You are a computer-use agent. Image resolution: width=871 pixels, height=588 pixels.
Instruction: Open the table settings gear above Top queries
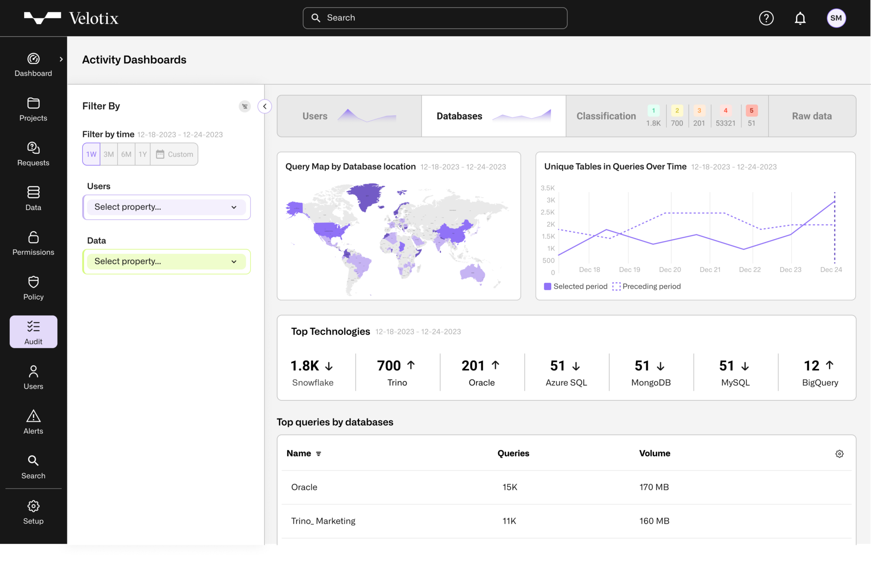839,454
